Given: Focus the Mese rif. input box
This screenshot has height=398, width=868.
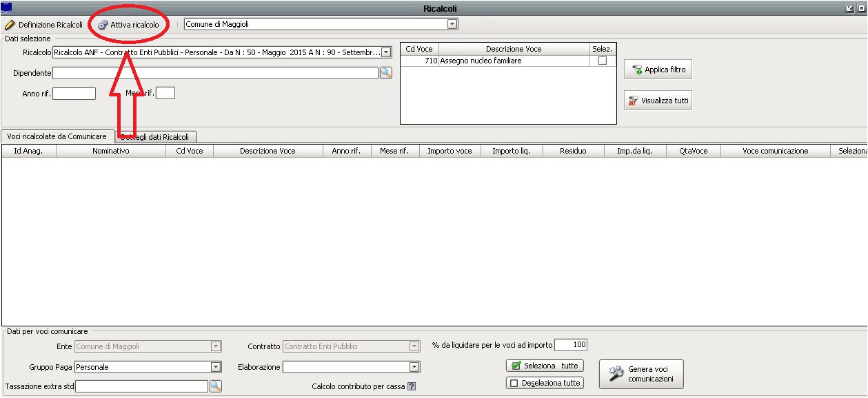Looking at the screenshot, I should (165, 93).
